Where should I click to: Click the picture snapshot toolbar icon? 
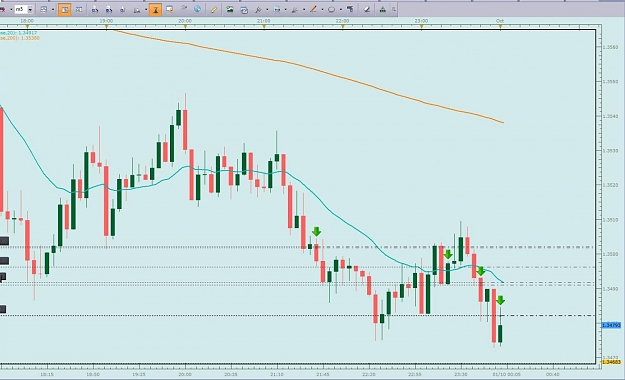[x=230, y=9]
